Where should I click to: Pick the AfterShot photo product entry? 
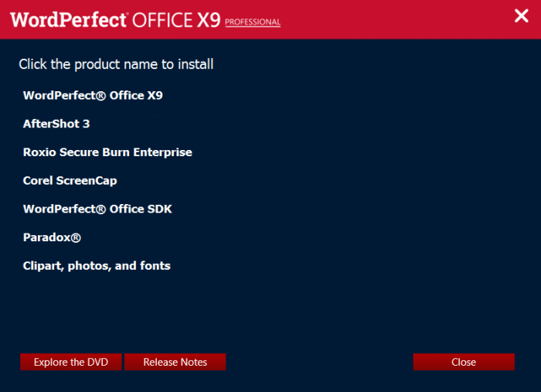(x=56, y=124)
